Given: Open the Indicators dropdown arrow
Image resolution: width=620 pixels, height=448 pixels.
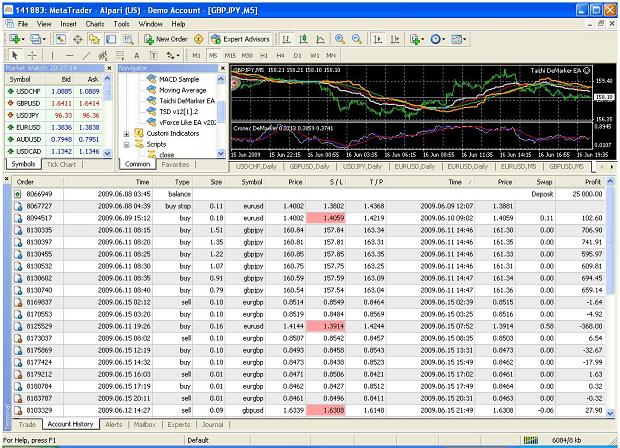Looking at the screenshot, I should pyautogui.click(x=423, y=40).
